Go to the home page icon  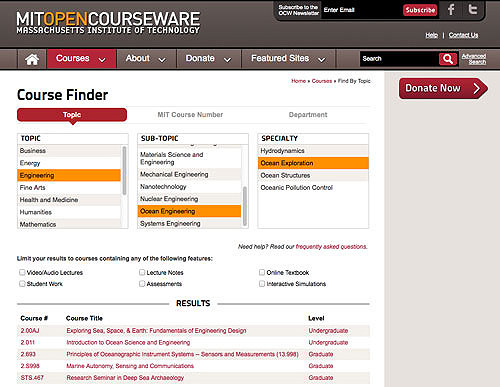point(32,59)
